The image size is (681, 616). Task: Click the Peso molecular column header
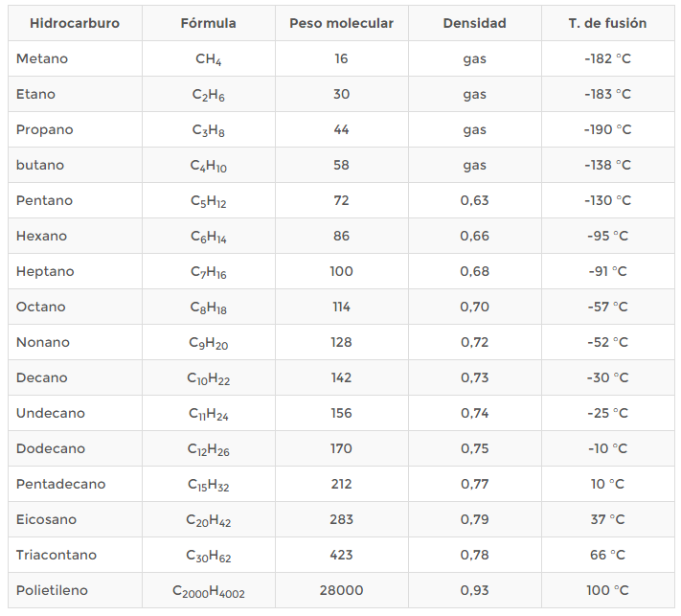click(x=341, y=23)
